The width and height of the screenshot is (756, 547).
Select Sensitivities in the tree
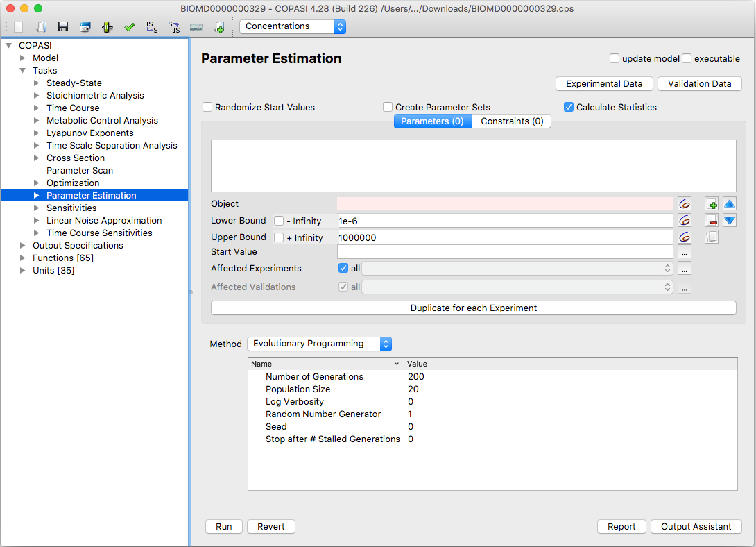(71, 208)
